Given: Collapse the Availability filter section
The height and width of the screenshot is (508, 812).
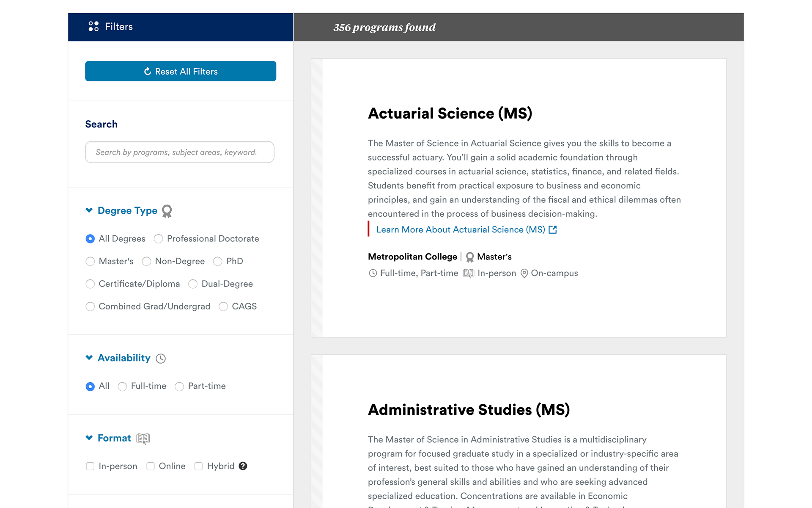Looking at the screenshot, I should click(89, 358).
